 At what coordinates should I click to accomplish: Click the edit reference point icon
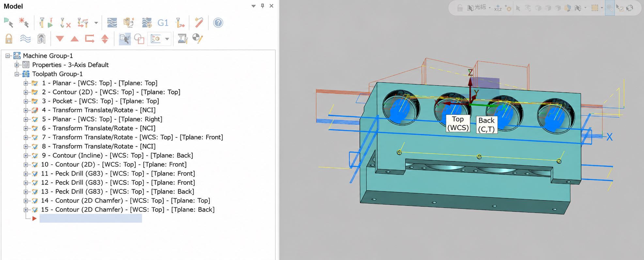198,38
